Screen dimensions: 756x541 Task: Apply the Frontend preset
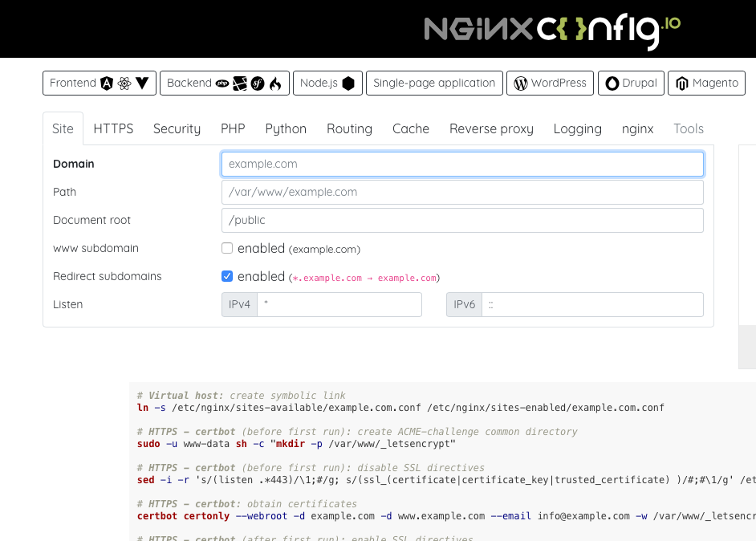pyautogui.click(x=100, y=83)
